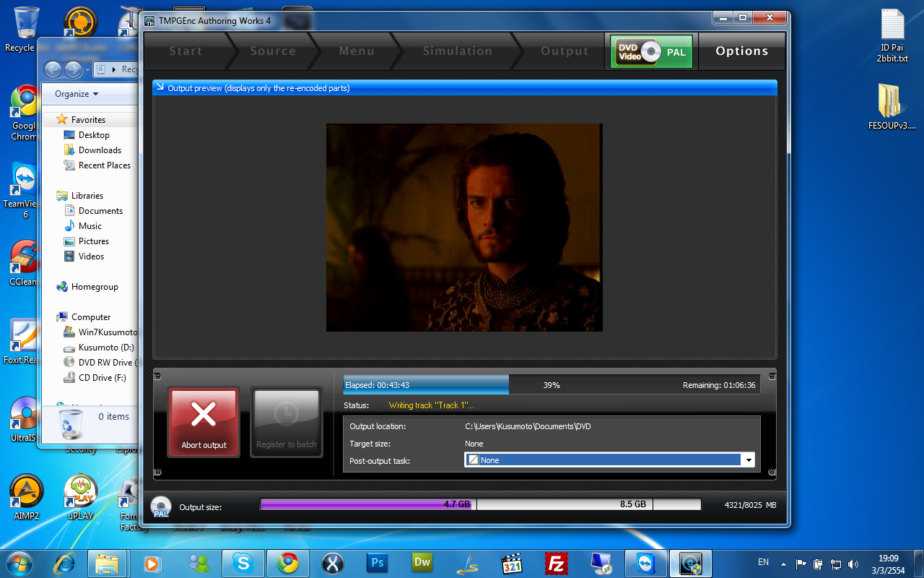Image resolution: width=924 pixels, height=578 pixels.
Task: Click the PAL disc icon beside Output size
Action: point(160,506)
